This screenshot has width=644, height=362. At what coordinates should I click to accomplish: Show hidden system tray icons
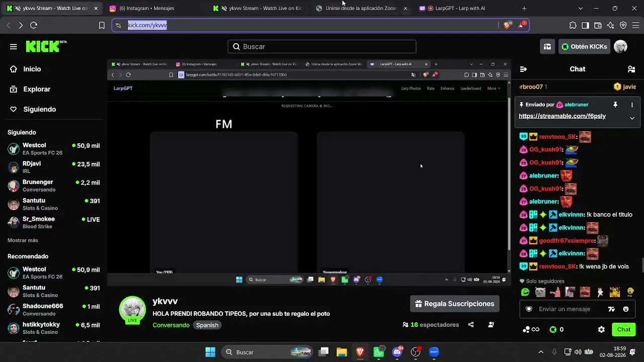(541, 352)
